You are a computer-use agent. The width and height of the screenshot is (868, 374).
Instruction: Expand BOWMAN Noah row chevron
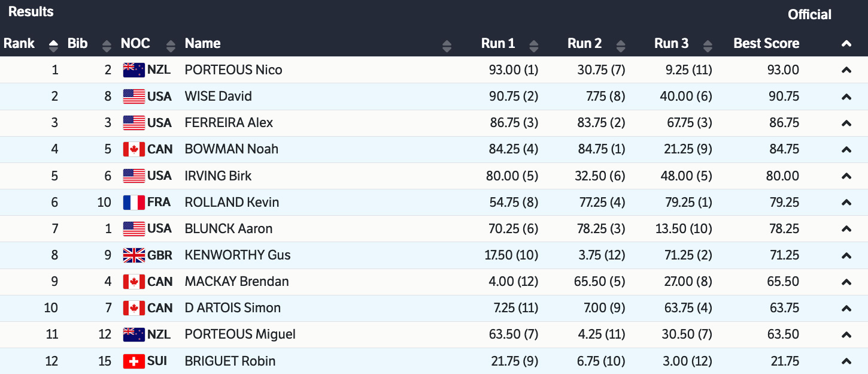pyautogui.click(x=846, y=150)
